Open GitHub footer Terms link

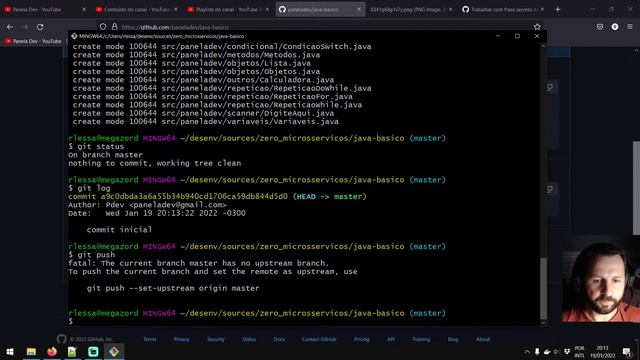pyautogui.click(x=149, y=339)
